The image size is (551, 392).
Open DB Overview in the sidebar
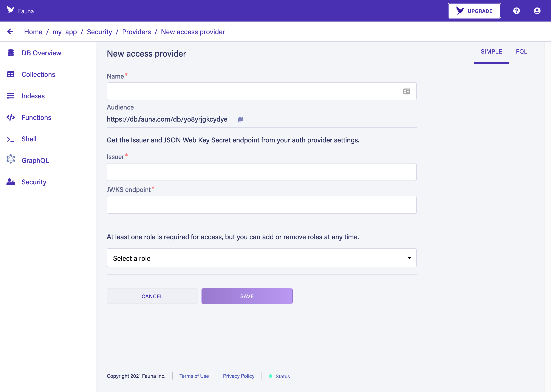coord(41,53)
